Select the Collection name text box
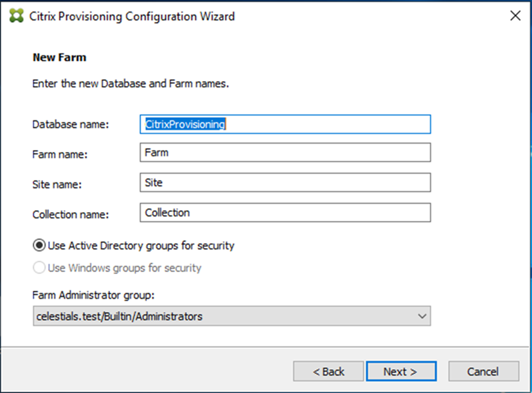 [x=285, y=213]
